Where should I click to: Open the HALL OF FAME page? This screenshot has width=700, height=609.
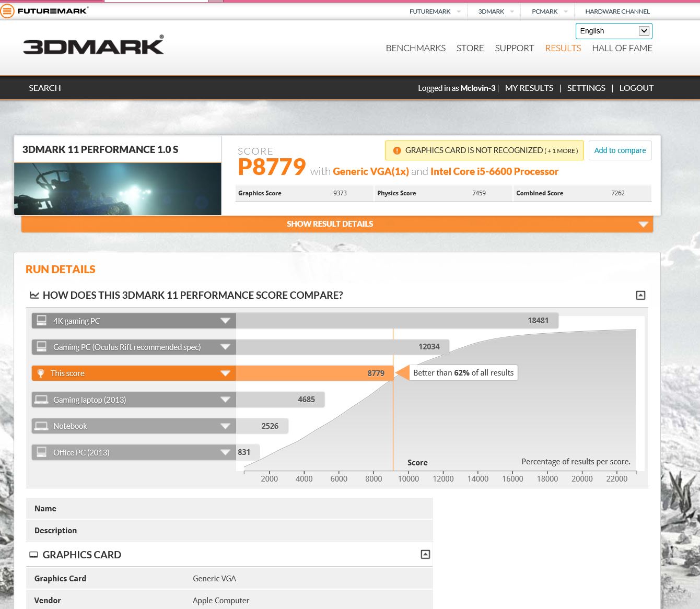622,48
